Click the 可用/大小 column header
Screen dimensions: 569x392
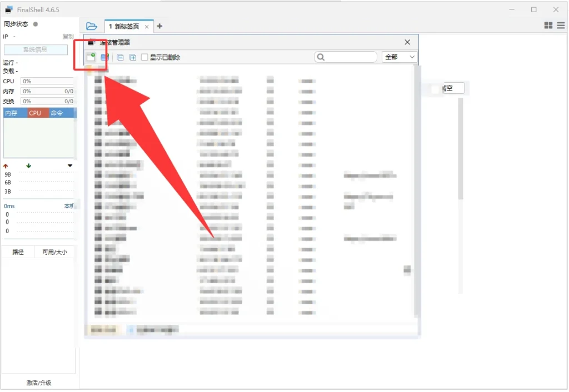point(54,252)
